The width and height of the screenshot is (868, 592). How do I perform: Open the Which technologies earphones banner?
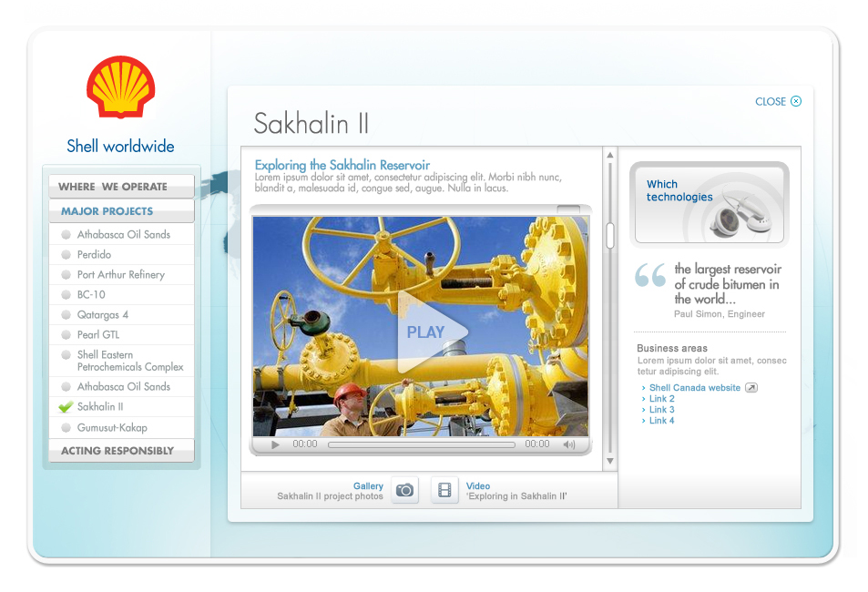[x=710, y=203]
